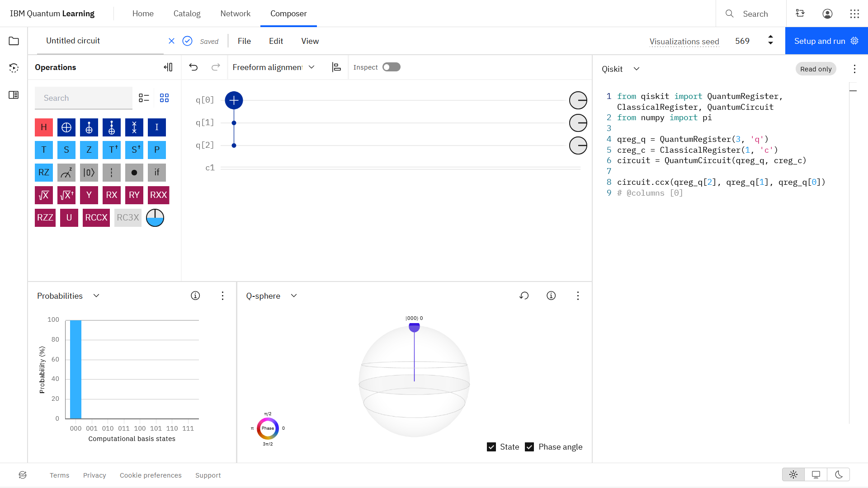Select the square-root X dagger gate
Screen dimensions: 868x488
(66, 195)
